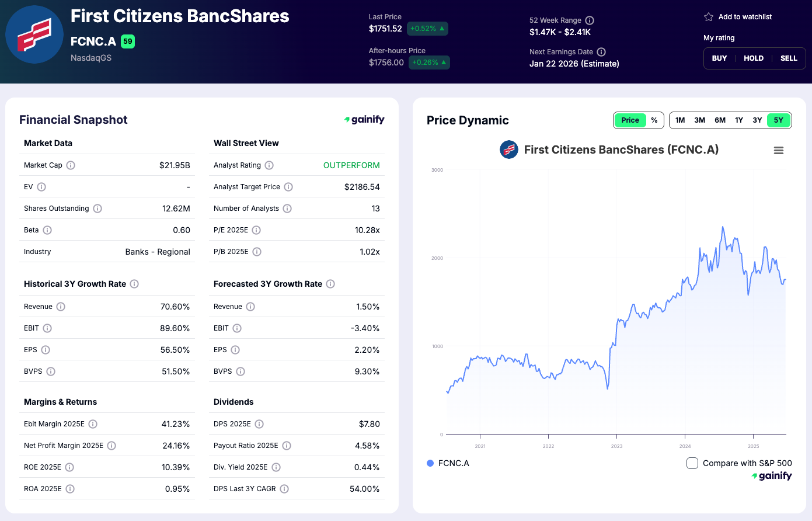Switch to the 6M timeframe
Image resolution: width=812 pixels, height=521 pixels.
(720, 120)
